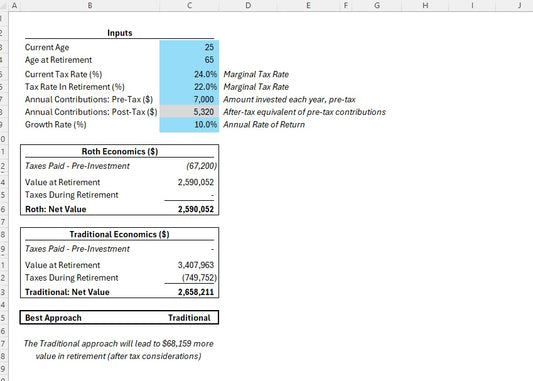Click the Current Age label

coord(47,47)
